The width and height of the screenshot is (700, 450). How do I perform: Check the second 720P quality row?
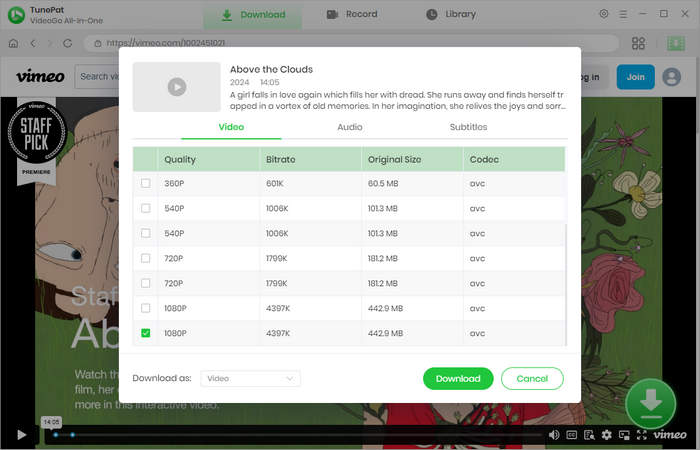pyautogui.click(x=146, y=283)
